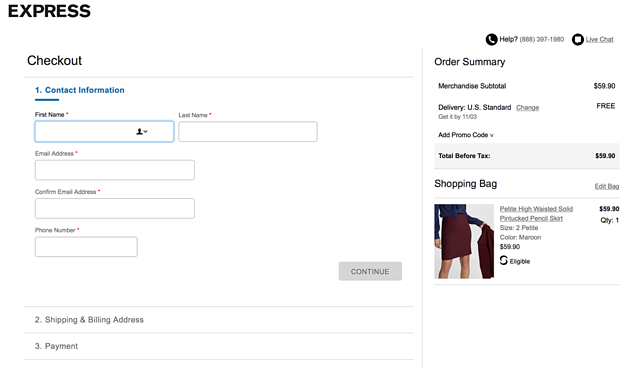
Task: Open the Live Chat link
Action: tap(599, 39)
